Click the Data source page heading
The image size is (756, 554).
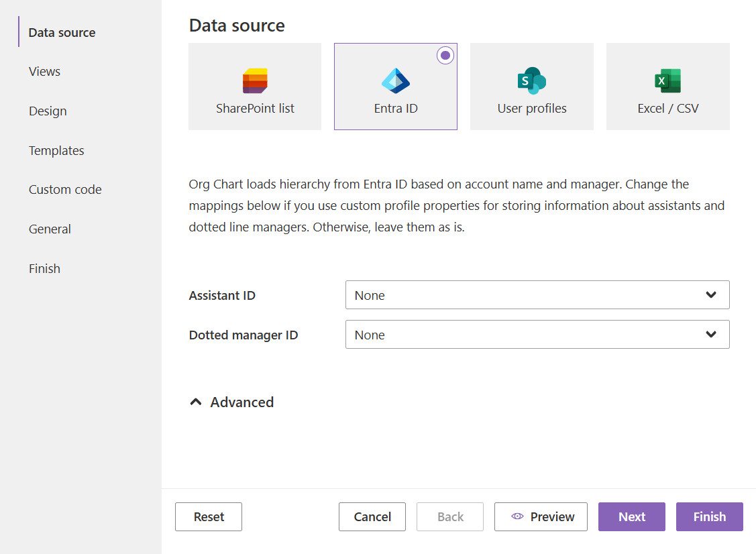[237, 25]
